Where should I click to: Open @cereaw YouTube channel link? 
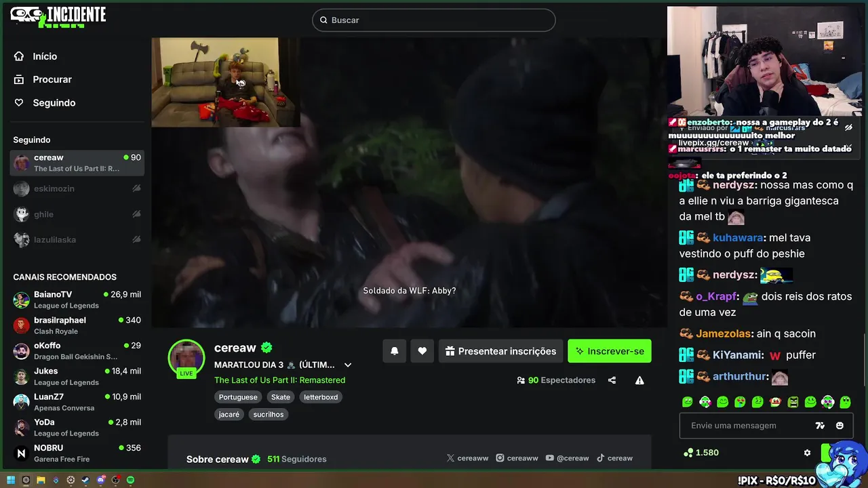(568, 458)
